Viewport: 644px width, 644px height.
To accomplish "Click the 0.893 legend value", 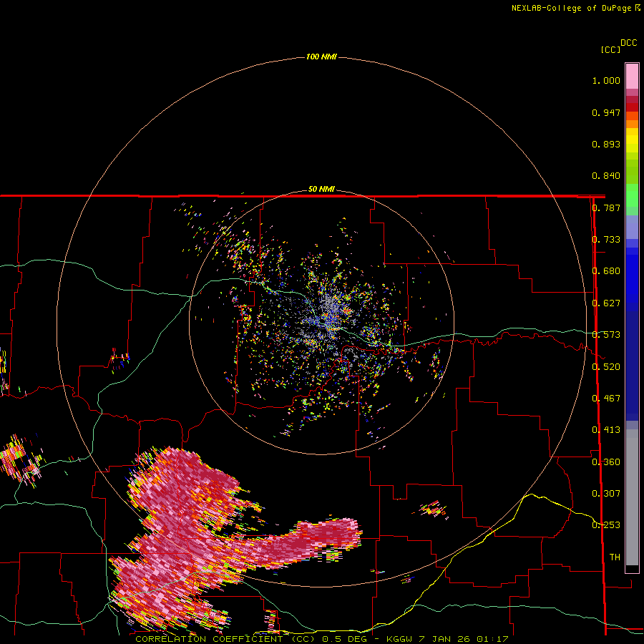I will coord(606,144).
